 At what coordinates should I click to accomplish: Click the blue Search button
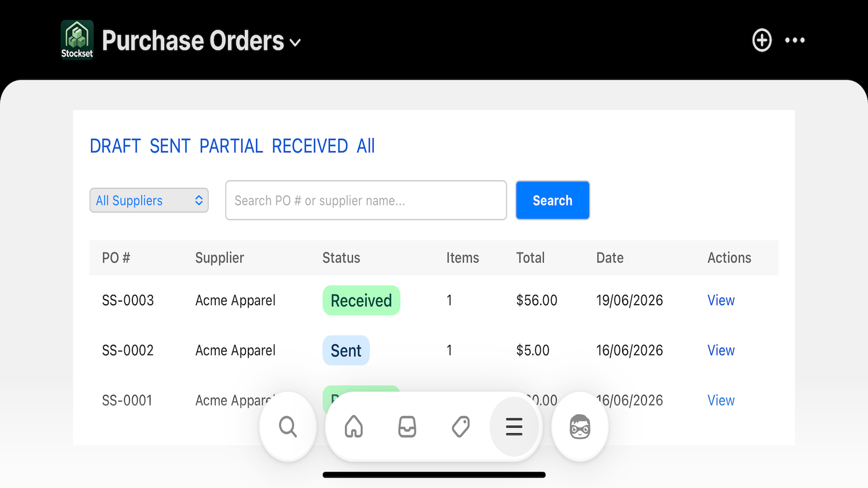(552, 200)
